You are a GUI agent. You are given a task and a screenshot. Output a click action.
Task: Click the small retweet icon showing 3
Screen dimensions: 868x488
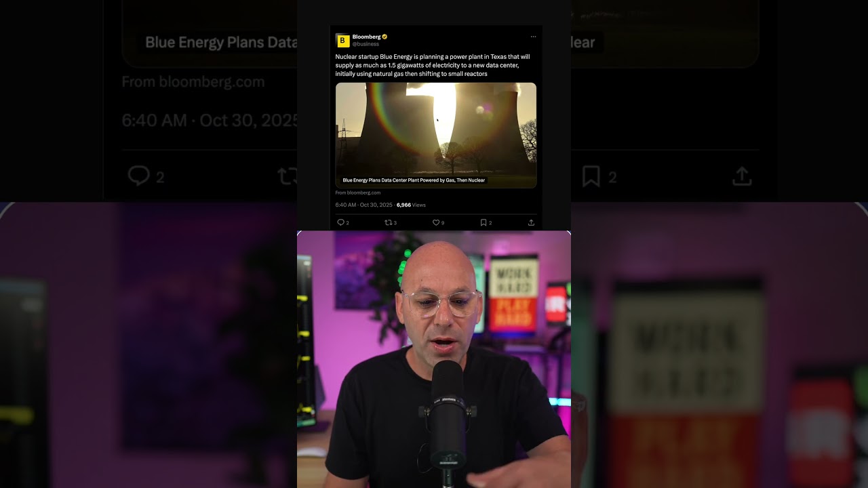pyautogui.click(x=389, y=222)
